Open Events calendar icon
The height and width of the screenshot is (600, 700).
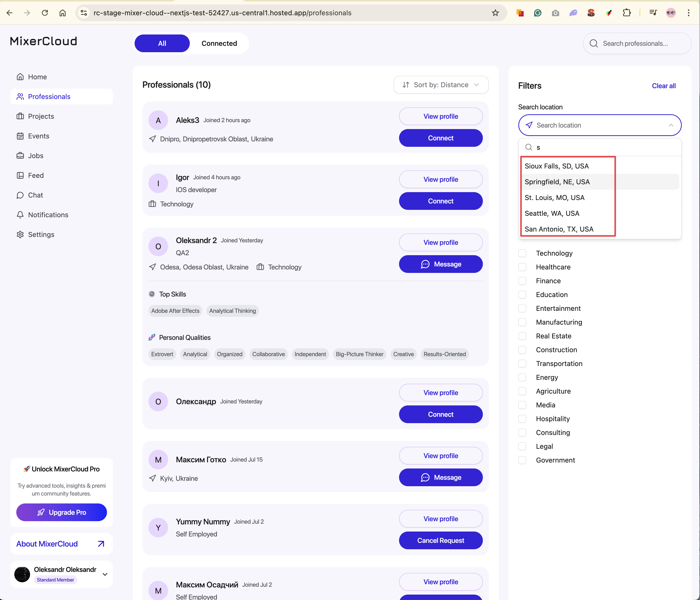tap(20, 136)
